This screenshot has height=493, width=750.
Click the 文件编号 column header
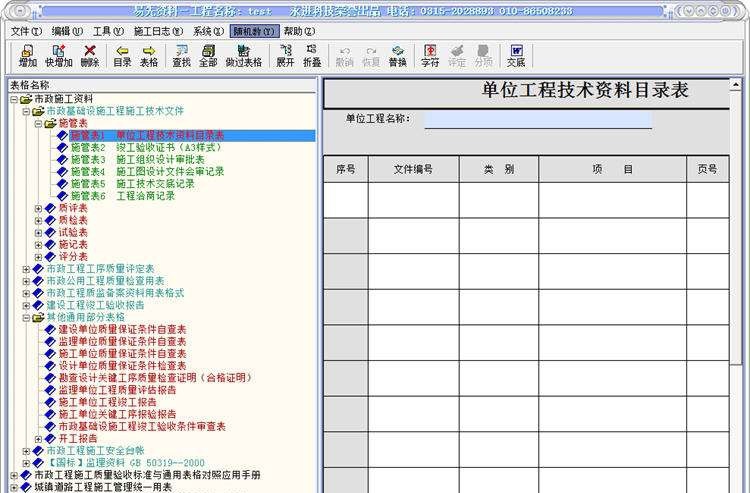[x=413, y=169]
